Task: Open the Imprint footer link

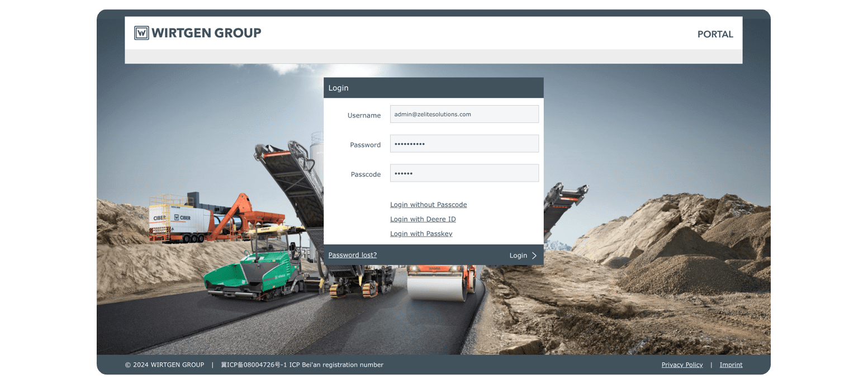Action: click(731, 365)
